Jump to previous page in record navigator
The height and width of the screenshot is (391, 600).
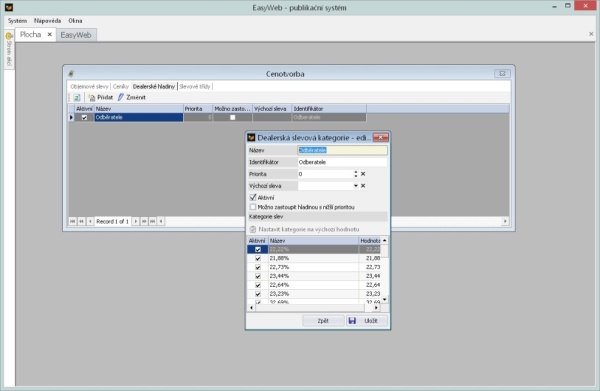click(81, 221)
